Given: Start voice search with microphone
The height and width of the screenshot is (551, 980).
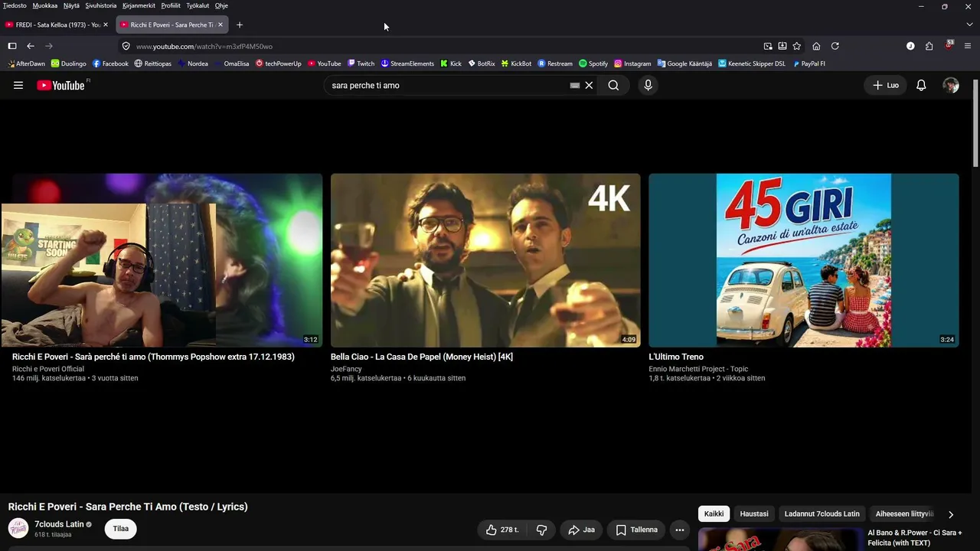Looking at the screenshot, I should tap(648, 86).
